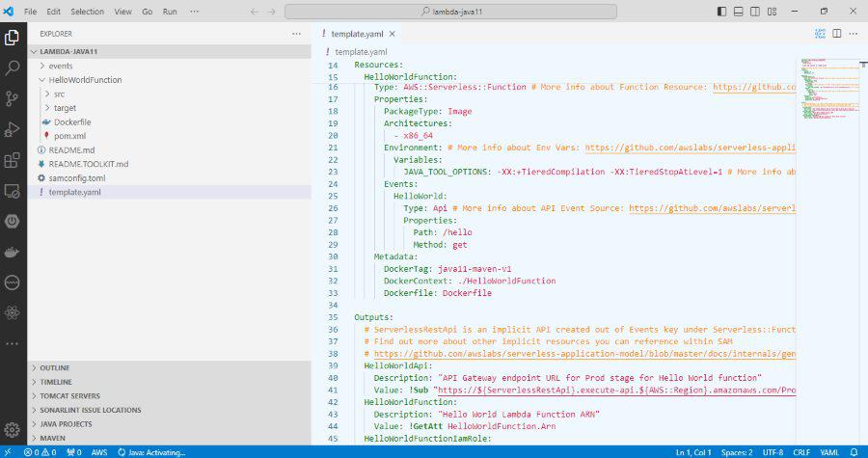The image size is (868, 458).
Task: Open Explorer views and more actions ellipsis
Action: 297,34
